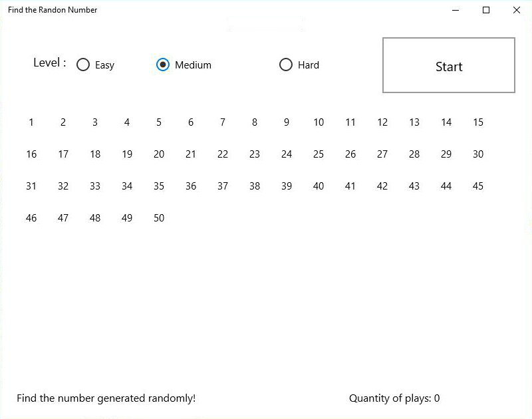
Task: Choose number 30 in the second row
Action: coord(478,154)
